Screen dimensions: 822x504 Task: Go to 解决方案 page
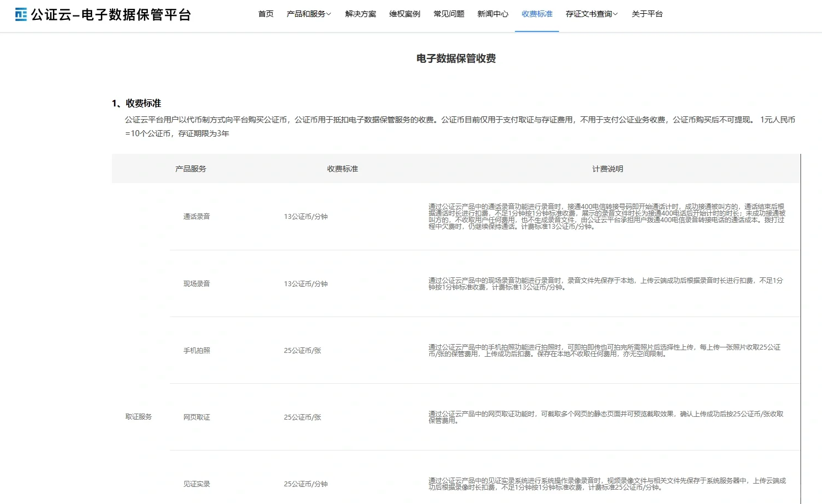coord(361,14)
